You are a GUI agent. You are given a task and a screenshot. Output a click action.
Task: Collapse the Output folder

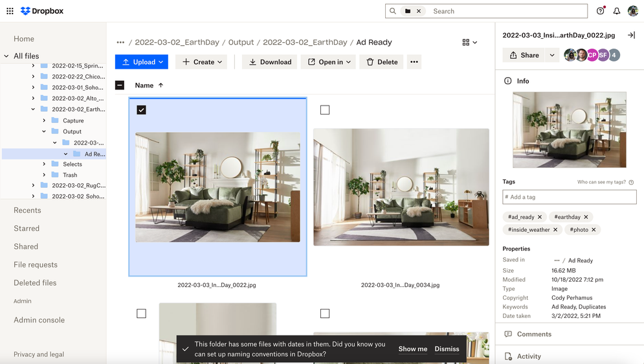(44, 131)
